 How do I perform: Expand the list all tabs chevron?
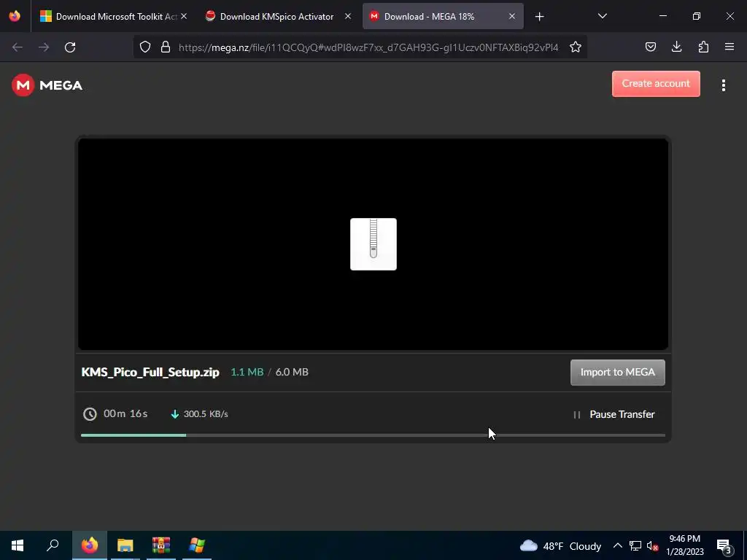(x=602, y=16)
